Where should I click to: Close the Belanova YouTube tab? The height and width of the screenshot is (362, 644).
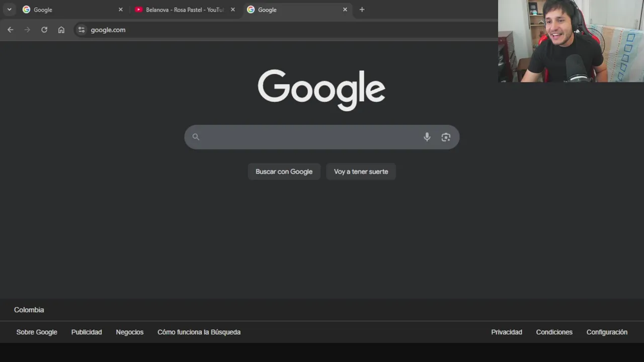tap(232, 10)
